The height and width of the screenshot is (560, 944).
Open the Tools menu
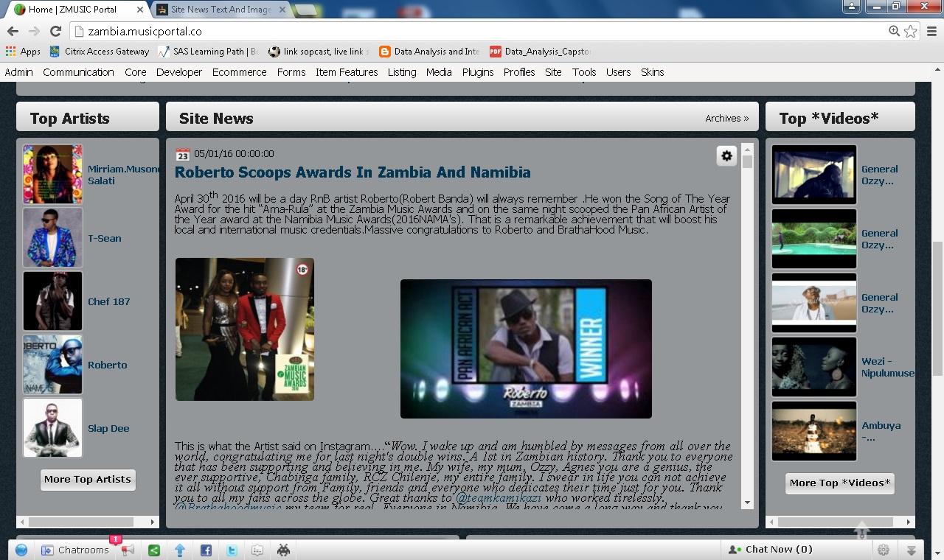tap(584, 72)
